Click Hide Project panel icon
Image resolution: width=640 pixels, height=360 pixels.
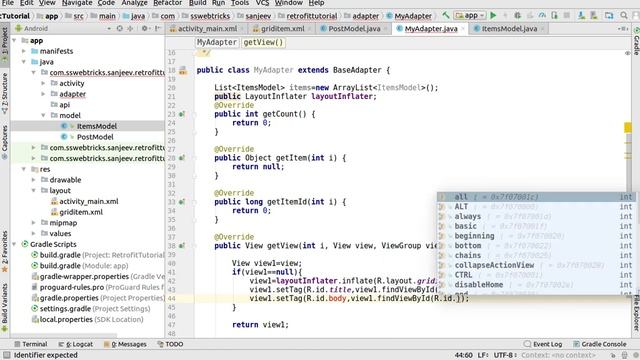[157, 29]
